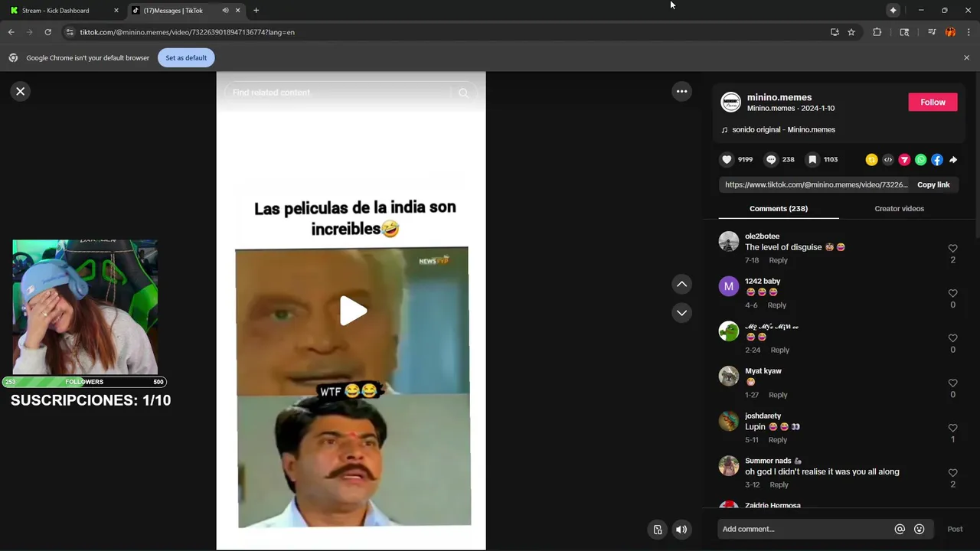Open install app icon in address bar
Image resolution: width=980 pixels, height=551 pixels.
[835, 32]
